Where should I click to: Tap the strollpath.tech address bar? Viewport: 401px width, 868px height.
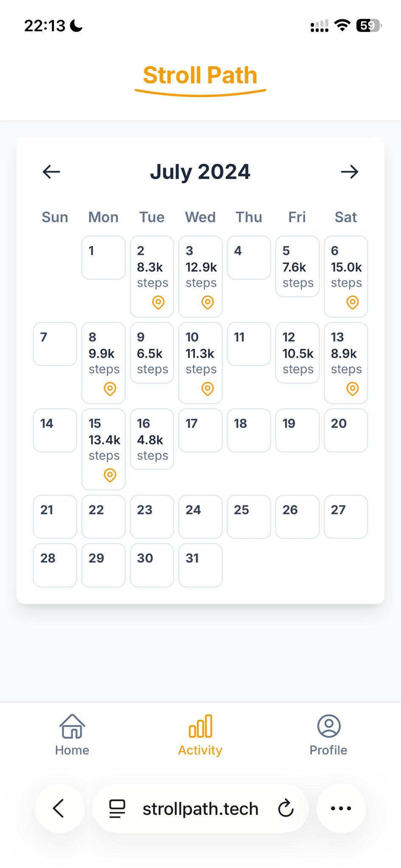coord(200,809)
